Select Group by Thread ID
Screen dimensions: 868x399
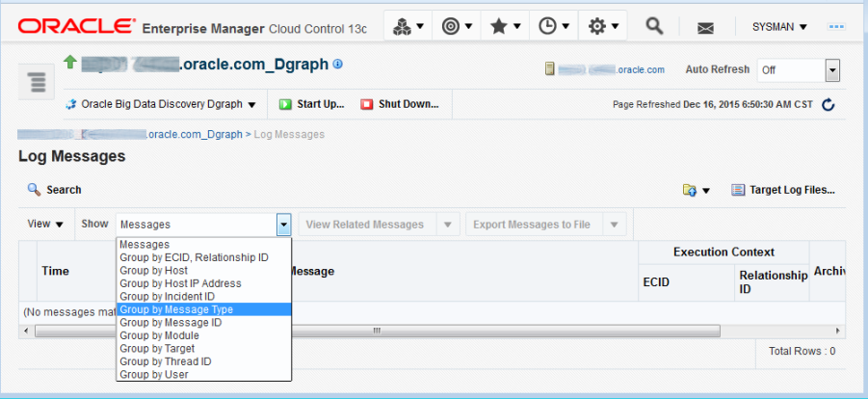203,361
